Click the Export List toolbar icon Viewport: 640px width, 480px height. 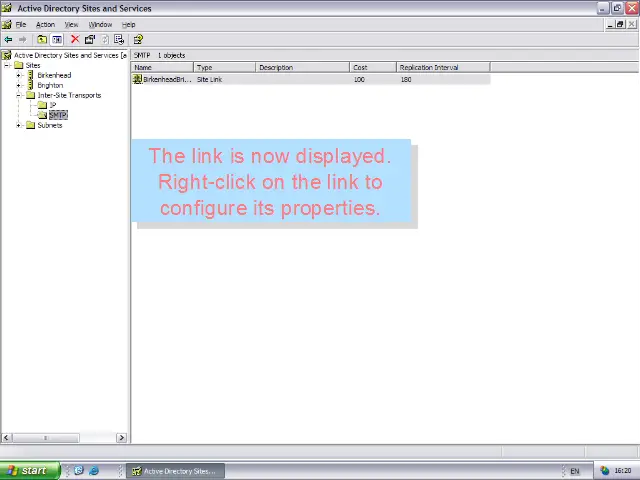pos(119,40)
